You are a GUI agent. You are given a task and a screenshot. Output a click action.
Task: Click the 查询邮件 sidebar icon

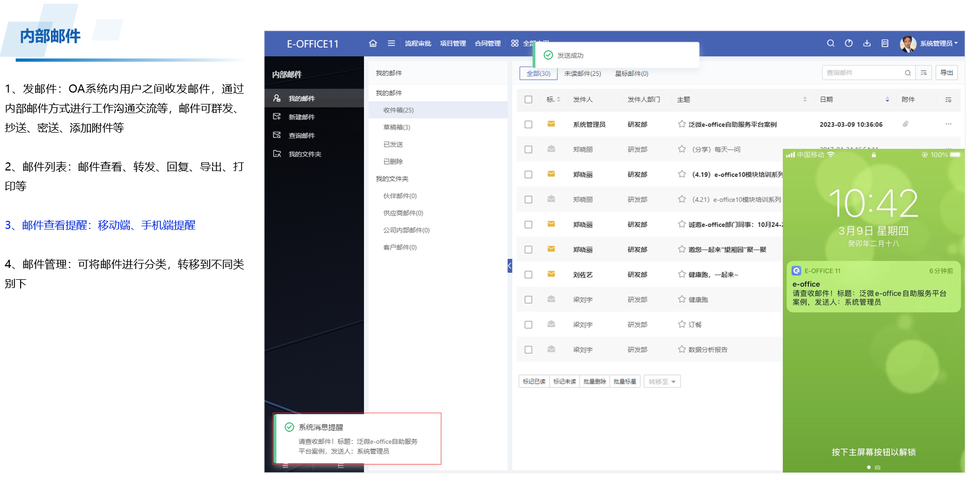pyautogui.click(x=277, y=135)
